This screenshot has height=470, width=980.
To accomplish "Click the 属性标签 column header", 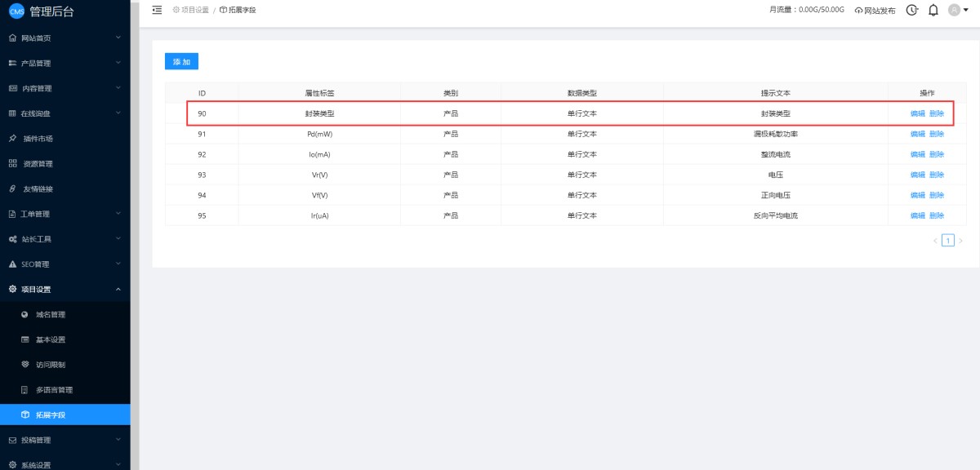I will coord(320,93).
